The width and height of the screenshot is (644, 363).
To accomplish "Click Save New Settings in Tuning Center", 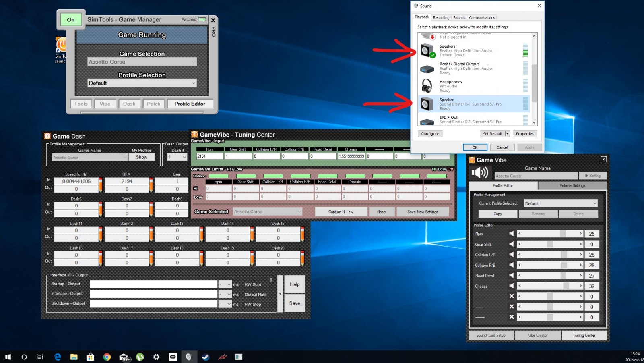I will (x=422, y=212).
